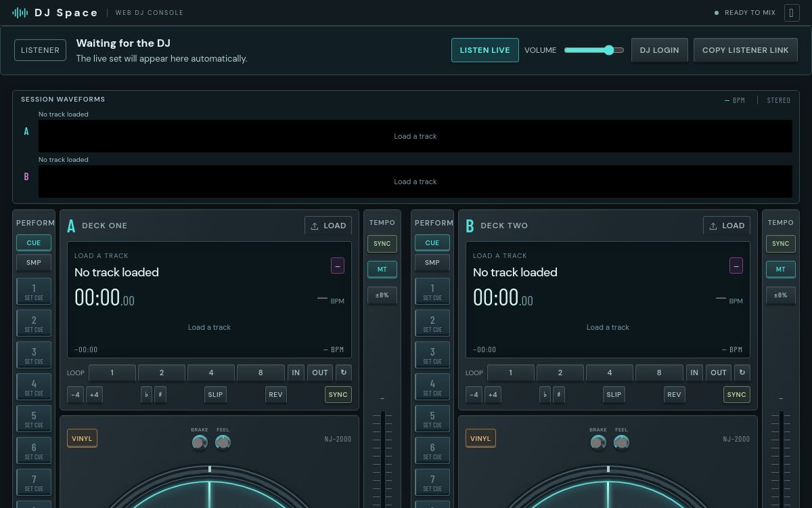812x508 pixels.
Task: Toggle Deck Two REV reverse
Action: 674,395
